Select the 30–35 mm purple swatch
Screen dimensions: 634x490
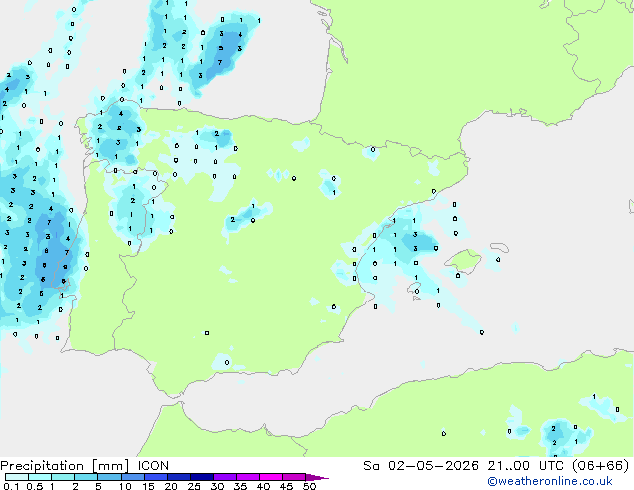tap(225, 477)
